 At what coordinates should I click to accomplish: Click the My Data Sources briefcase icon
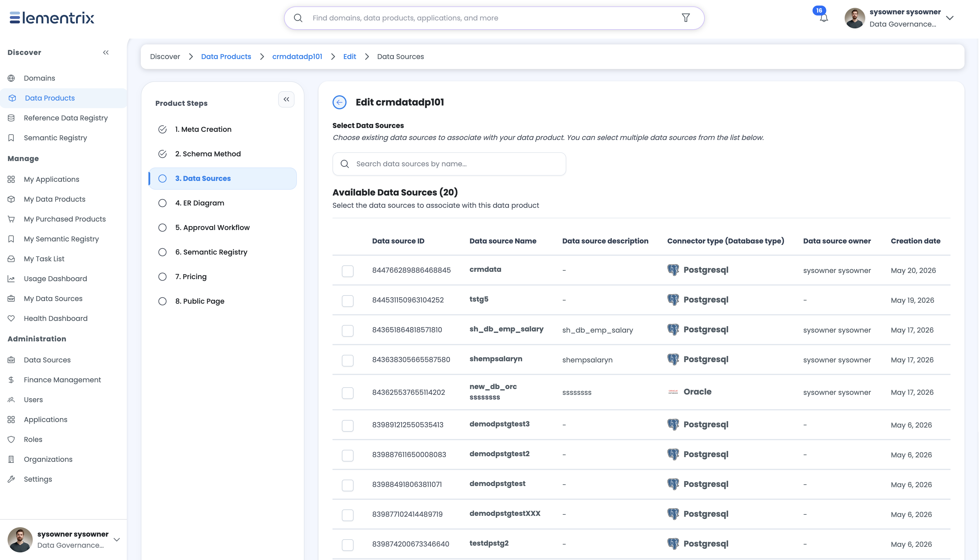coord(11,298)
